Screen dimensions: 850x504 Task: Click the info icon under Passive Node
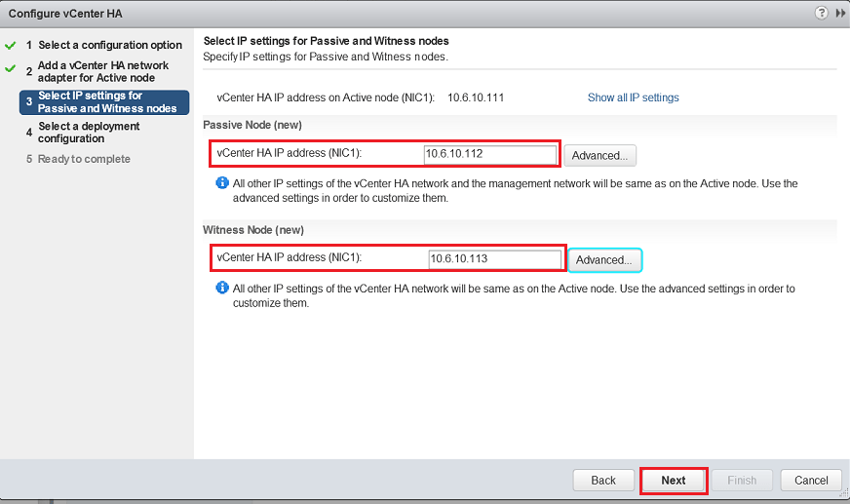coord(221,183)
